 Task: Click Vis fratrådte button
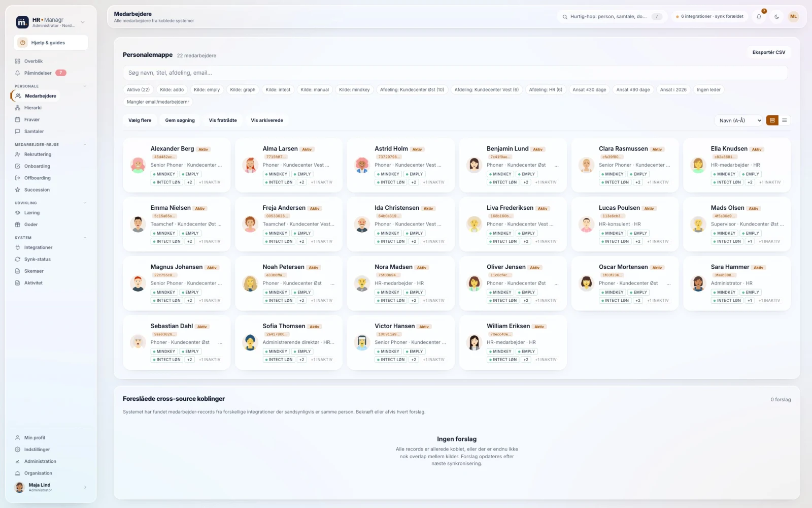coord(223,120)
